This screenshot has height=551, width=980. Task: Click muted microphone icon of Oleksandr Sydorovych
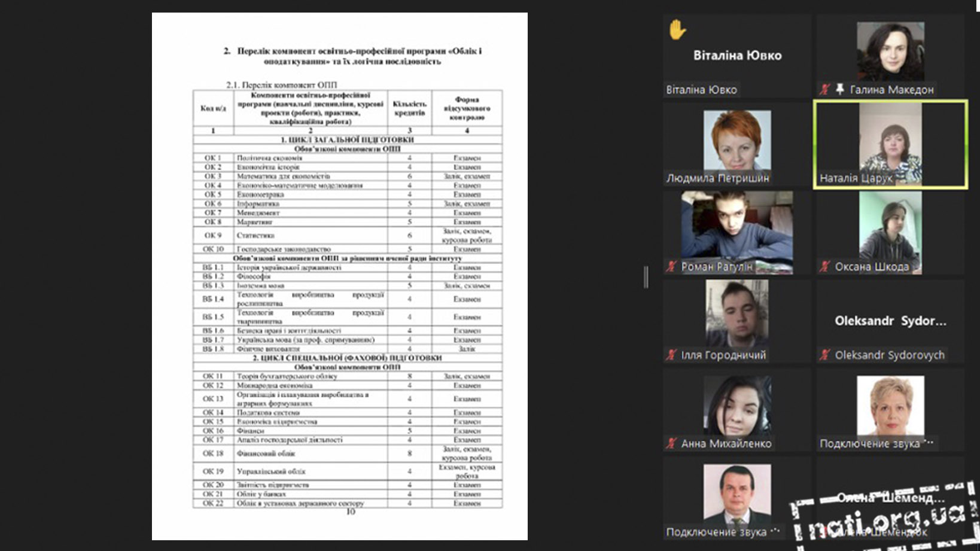[x=825, y=355]
